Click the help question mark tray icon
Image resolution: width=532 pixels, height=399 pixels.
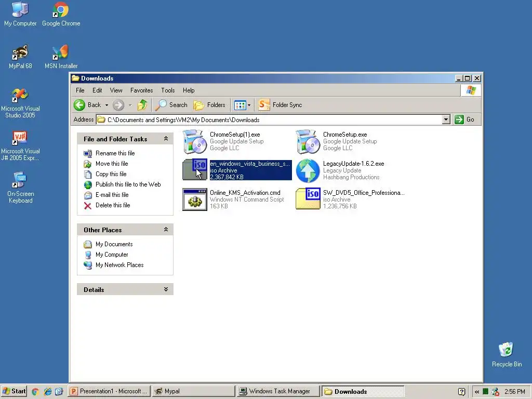tap(461, 392)
